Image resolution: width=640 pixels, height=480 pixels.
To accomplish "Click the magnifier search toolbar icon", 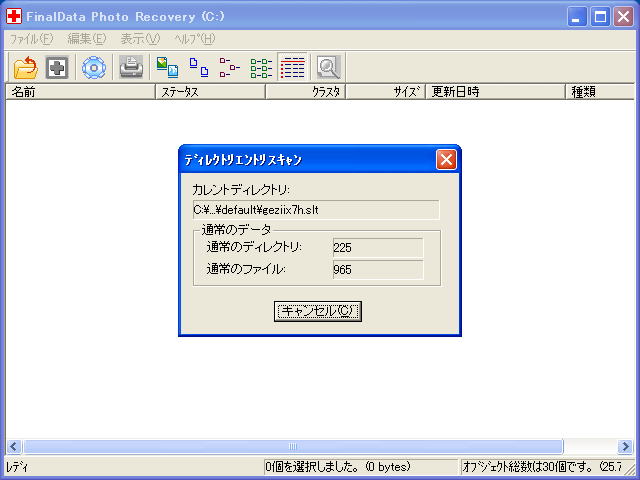I will pyautogui.click(x=329, y=67).
